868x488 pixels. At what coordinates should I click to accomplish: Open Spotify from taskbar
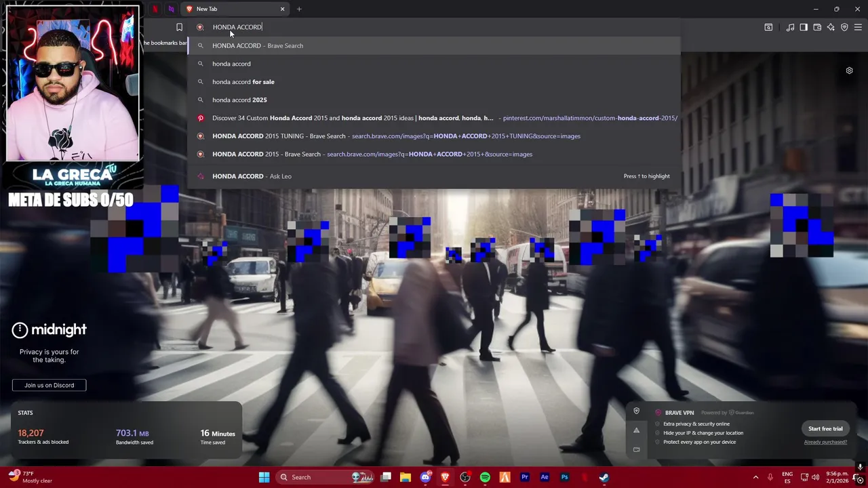(x=485, y=477)
